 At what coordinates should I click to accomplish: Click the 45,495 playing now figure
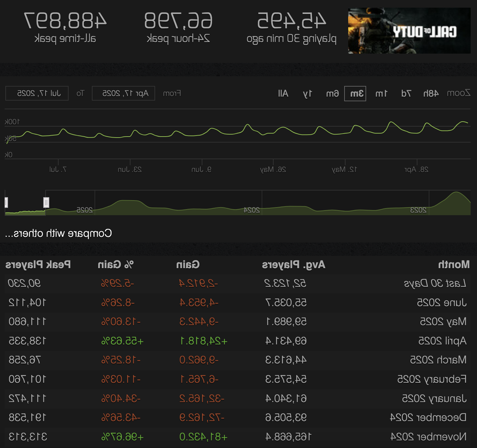point(292,21)
